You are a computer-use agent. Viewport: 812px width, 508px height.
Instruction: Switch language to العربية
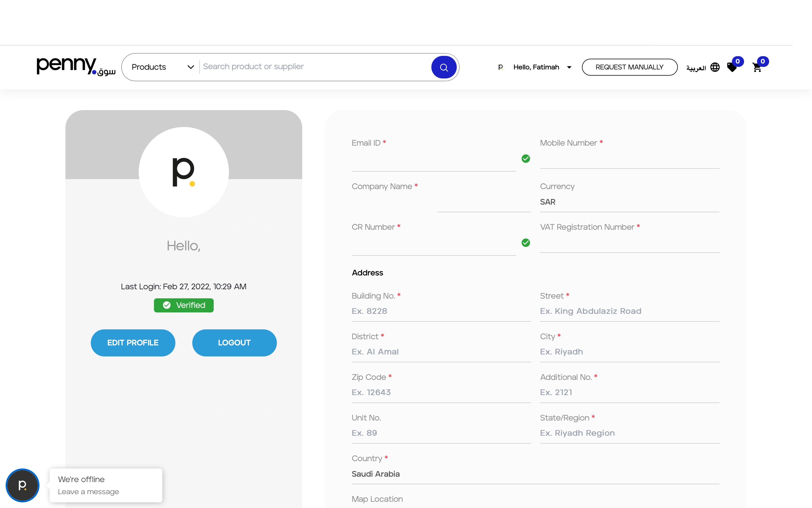(x=696, y=67)
